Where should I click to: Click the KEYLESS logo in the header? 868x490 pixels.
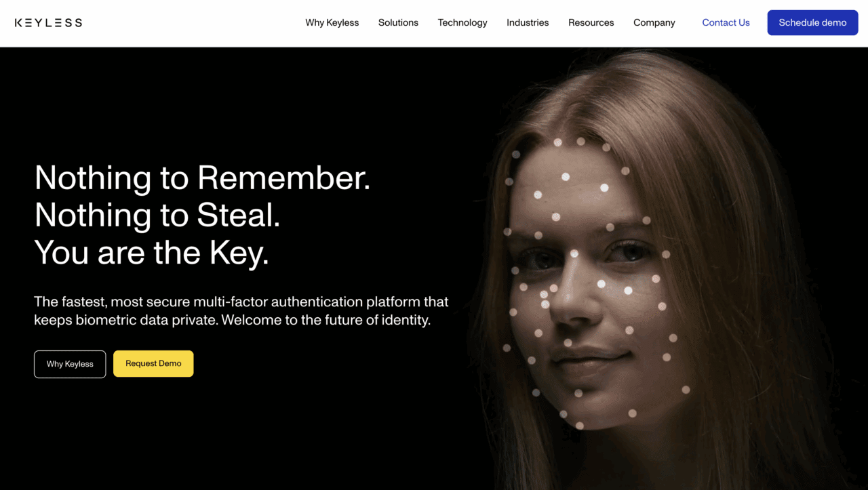[48, 22]
